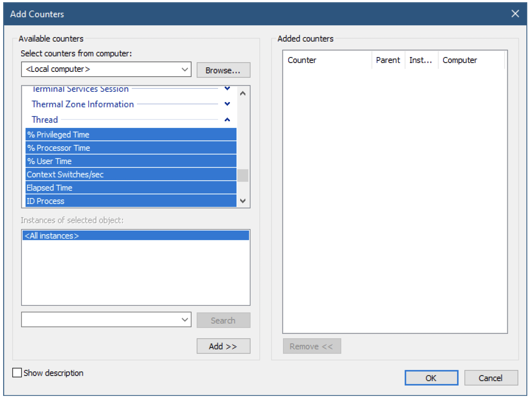This screenshot has width=532, height=400.
Task: Select % User Time counter
Action: click(x=131, y=161)
